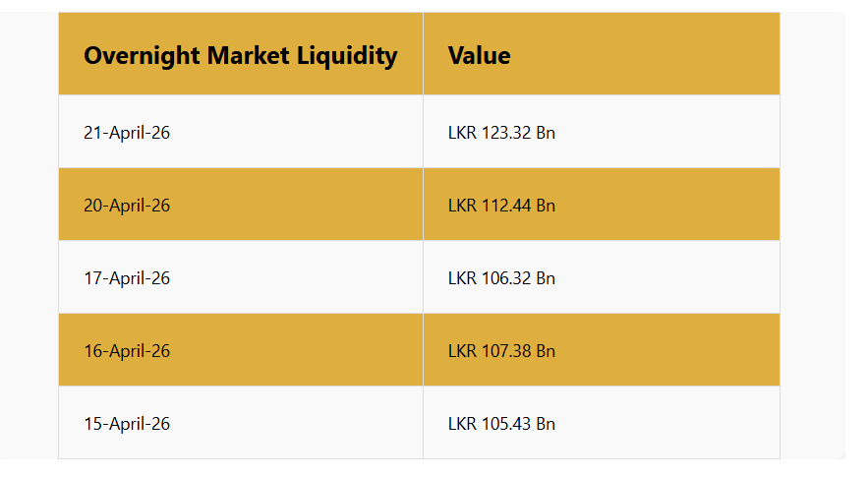Select the LKR 123.32 Bn value

point(501,132)
